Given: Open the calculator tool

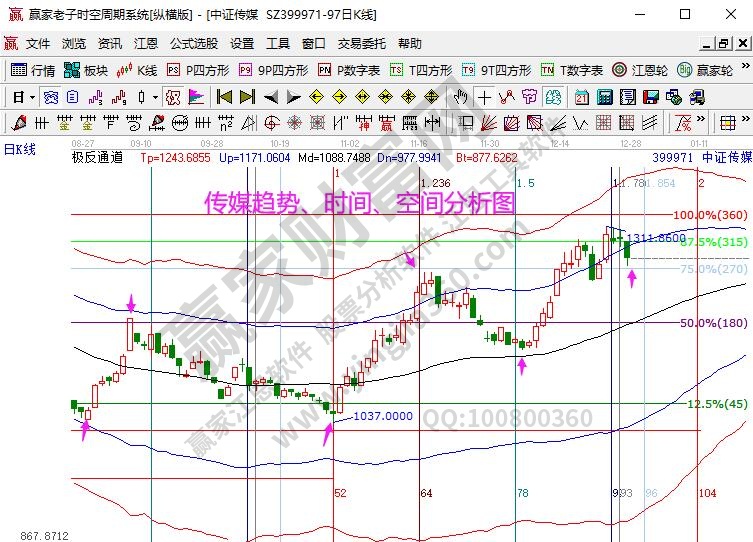Looking at the screenshot, I should tap(604, 97).
